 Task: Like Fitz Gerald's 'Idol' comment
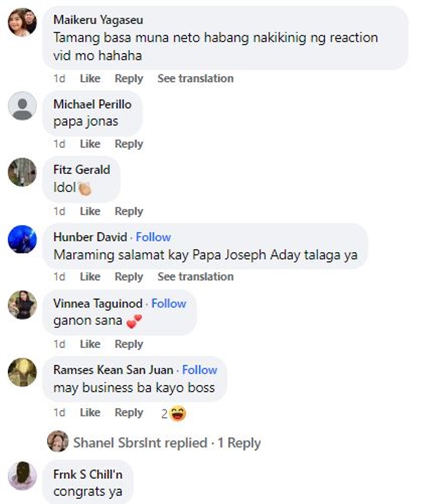coord(90,211)
